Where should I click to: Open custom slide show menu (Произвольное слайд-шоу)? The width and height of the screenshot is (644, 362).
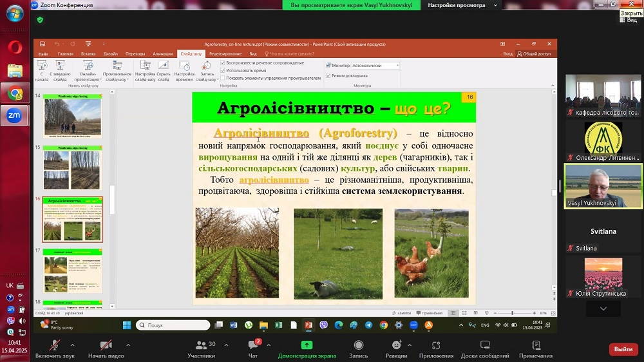pos(117,71)
